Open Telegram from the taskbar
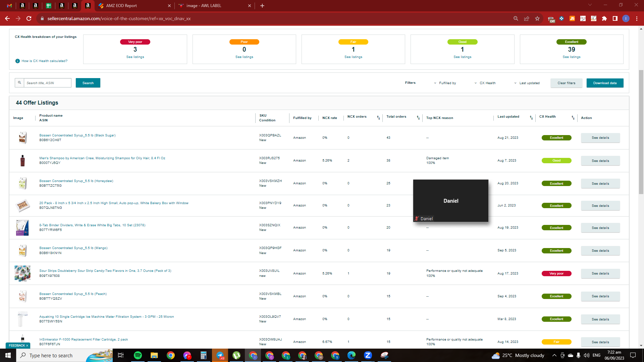 click(x=220, y=355)
